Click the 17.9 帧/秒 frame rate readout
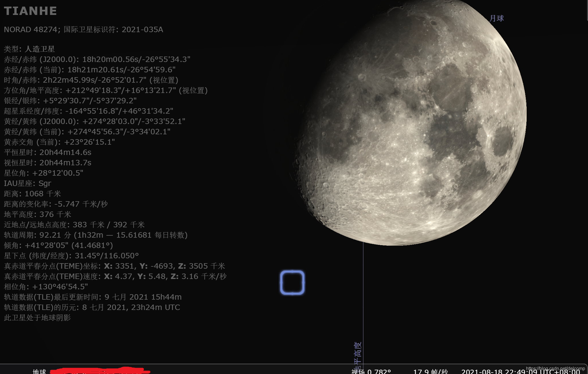Image resolution: width=588 pixels, height=374 pixels. [431, 371]
